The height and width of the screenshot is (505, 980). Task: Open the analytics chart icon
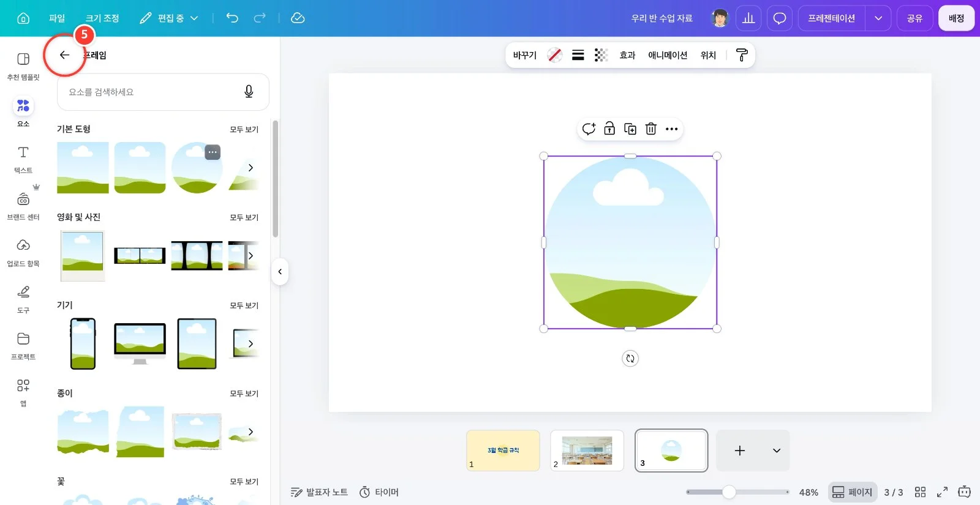[748, 18]
